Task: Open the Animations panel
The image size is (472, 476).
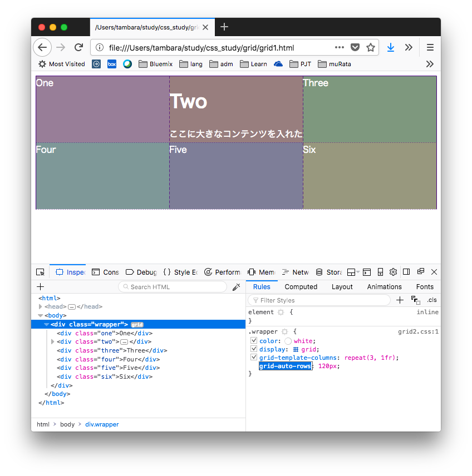Action: 384,286
